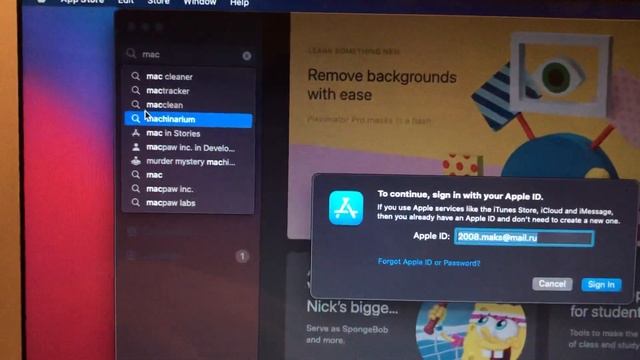Click the magnifier icon in the search field
640x360 pixels.
(x=131, y=53)
